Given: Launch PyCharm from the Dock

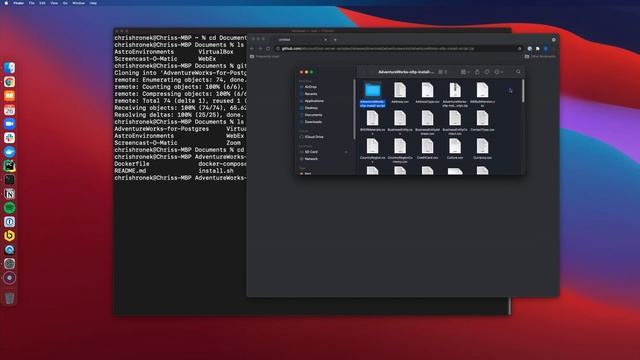Looking at the screenshot, I should click(x=9, y=166).
